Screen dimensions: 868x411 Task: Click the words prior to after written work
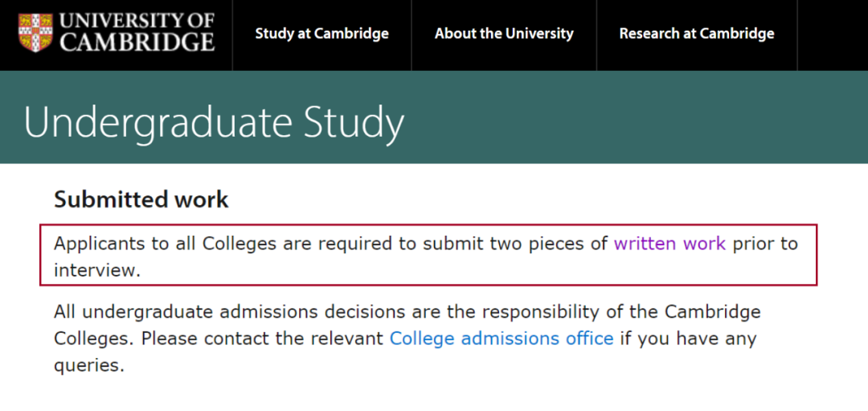tap(766, 244)
